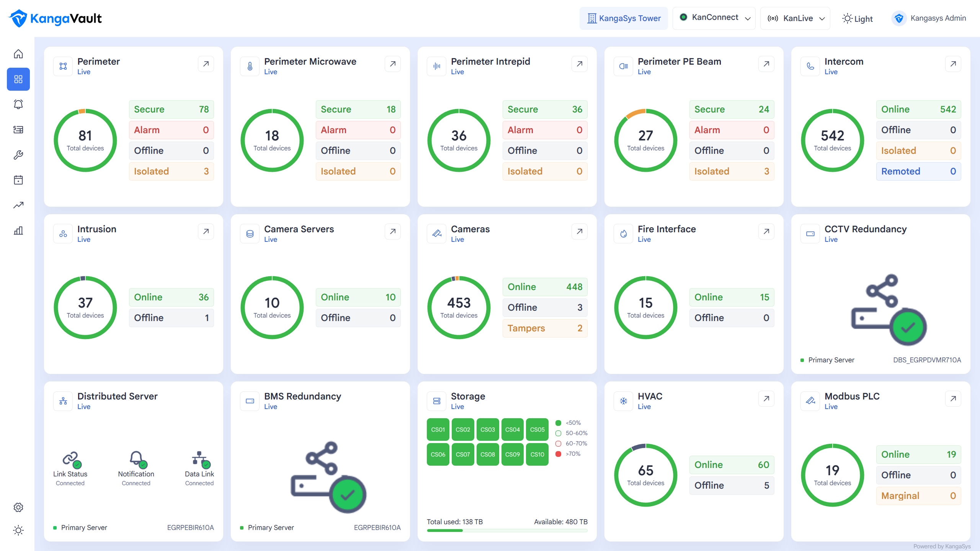Click the DBS_EGRPDVMR710A server name
The image size is (980, 551).
(927, 360)
